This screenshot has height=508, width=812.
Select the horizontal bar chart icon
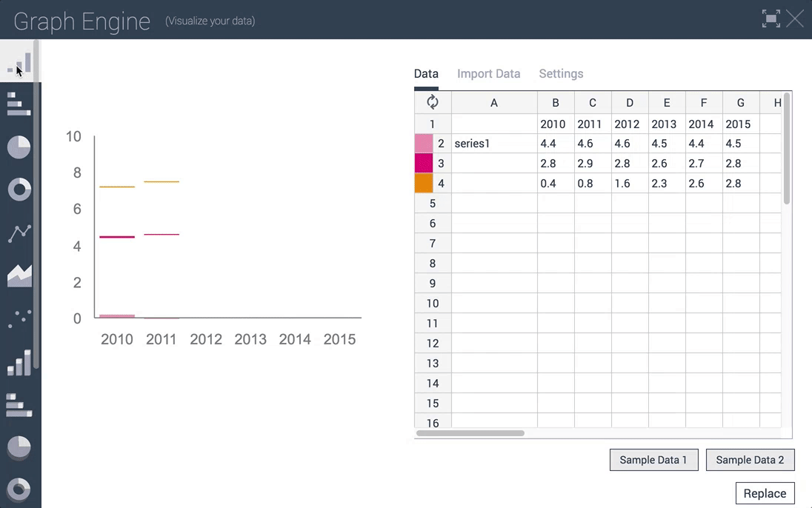19,104
